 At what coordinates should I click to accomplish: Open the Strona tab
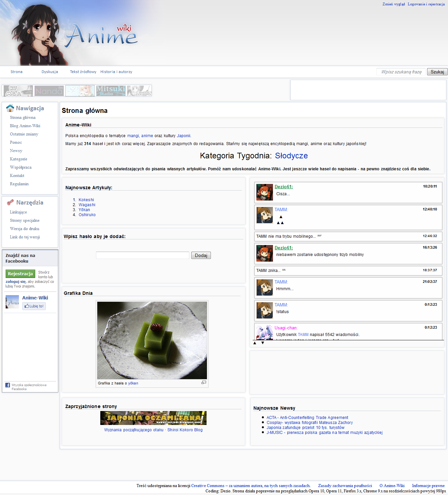[16, 72]
